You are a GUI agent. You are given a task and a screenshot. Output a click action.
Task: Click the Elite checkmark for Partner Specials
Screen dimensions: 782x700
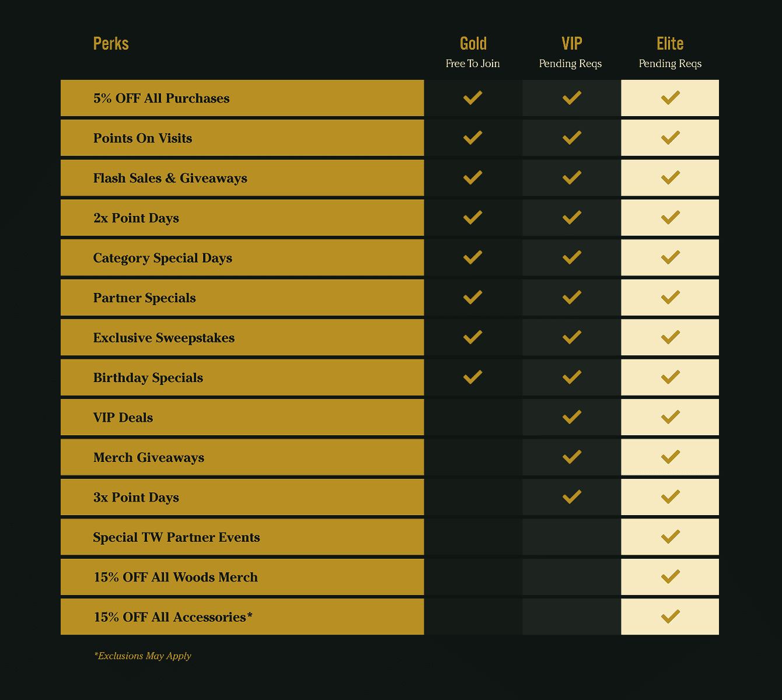[x=671, y=297]
